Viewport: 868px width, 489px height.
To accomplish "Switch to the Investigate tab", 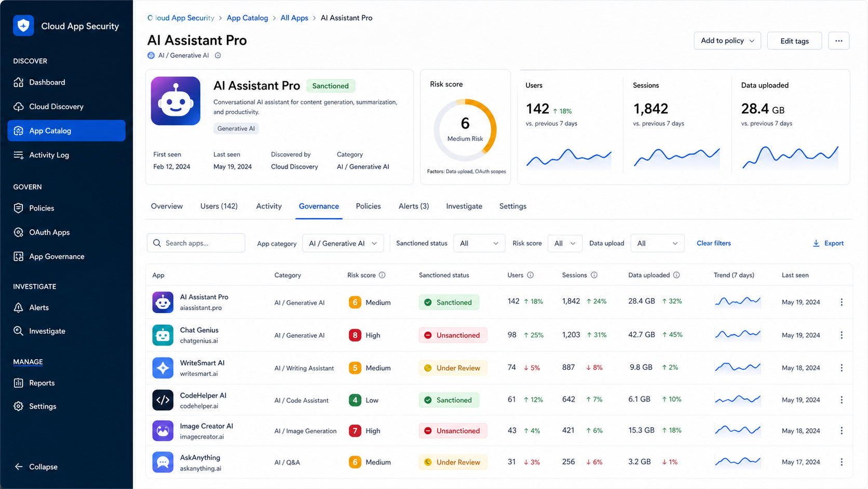I will pos(464,206).
